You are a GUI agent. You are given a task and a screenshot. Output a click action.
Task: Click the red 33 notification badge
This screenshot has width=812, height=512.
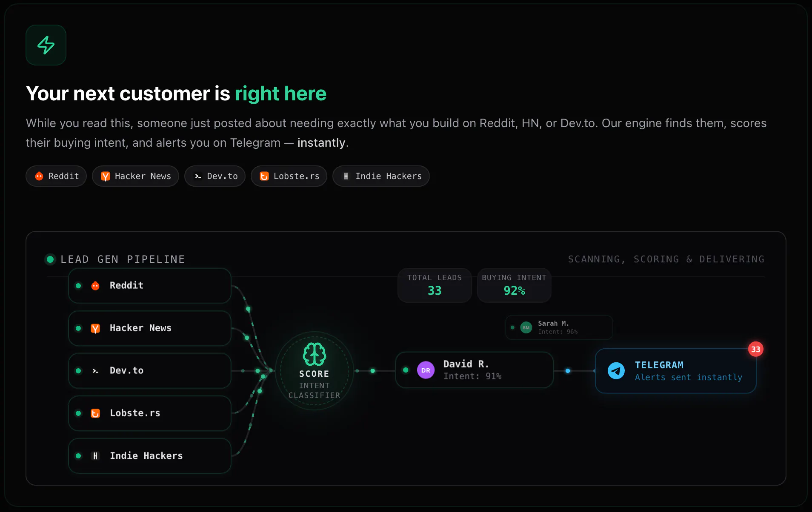(755, 349)
